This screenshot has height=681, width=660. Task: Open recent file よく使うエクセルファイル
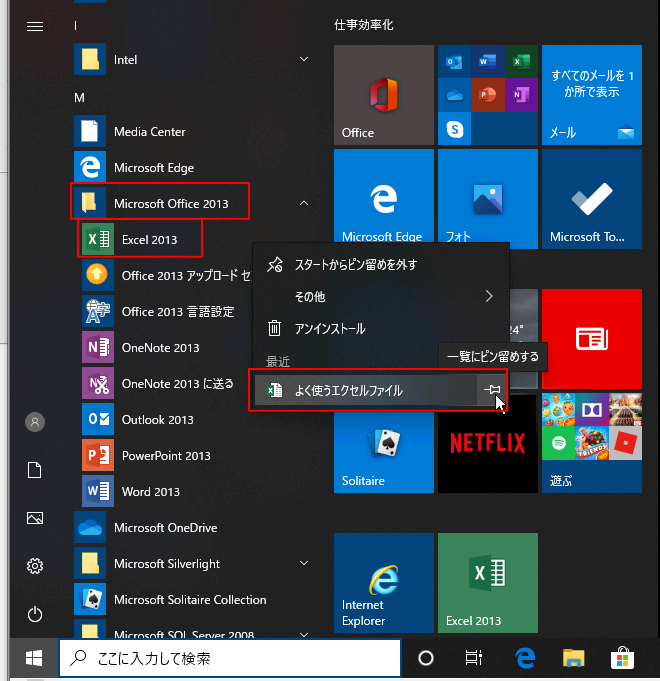tap(366, 390)
